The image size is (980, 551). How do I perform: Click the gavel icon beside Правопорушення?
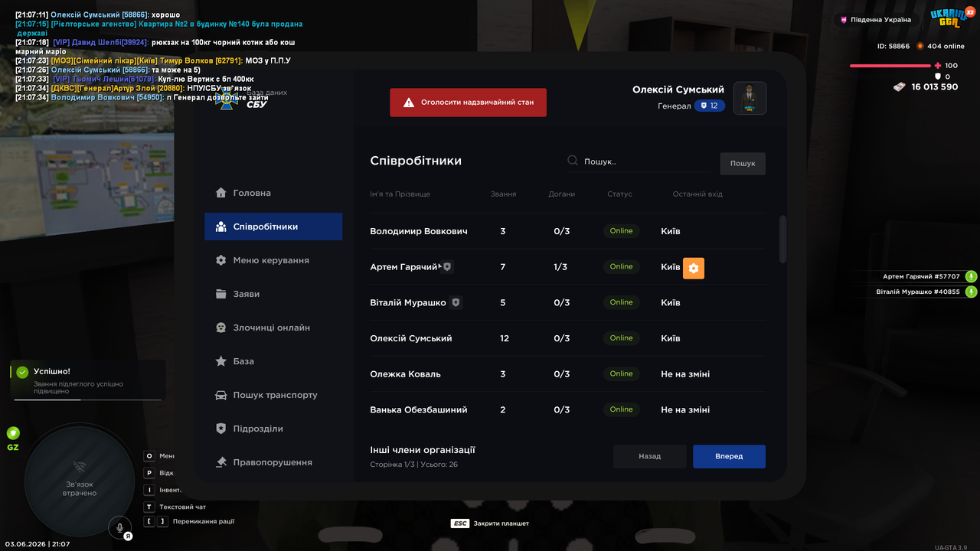coord(221,462)
